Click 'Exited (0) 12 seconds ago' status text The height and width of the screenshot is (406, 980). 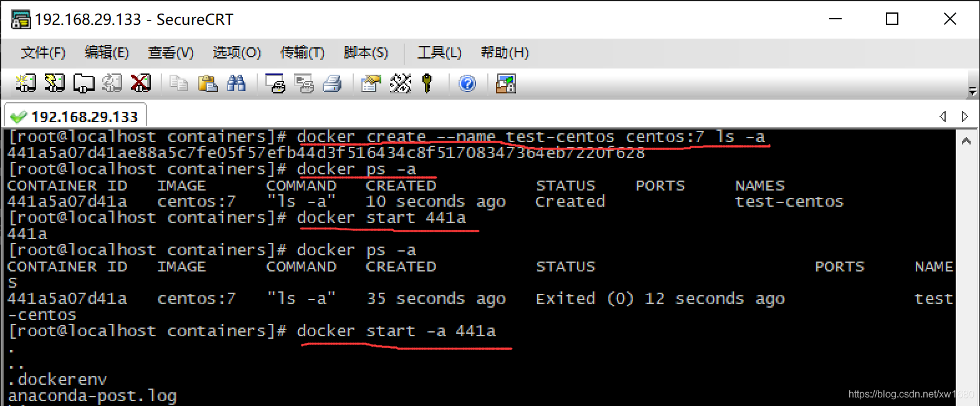pyautogui.click(x=660, y=298)
